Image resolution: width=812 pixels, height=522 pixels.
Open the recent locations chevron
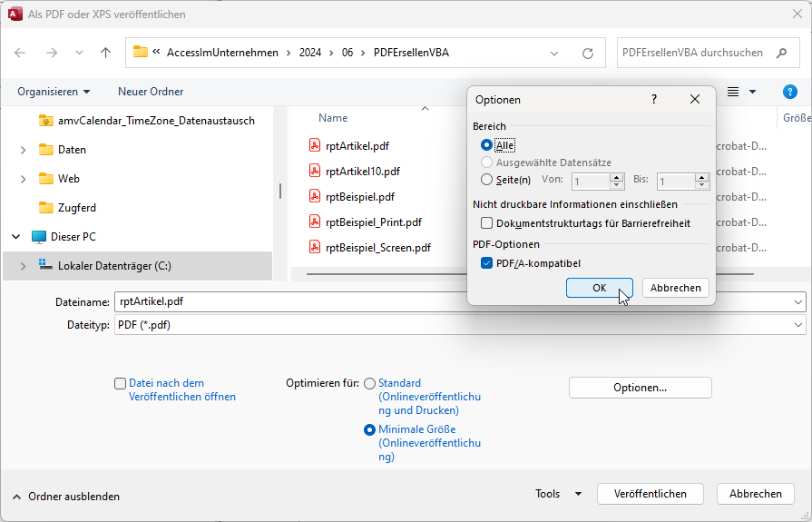click(79, 53)
